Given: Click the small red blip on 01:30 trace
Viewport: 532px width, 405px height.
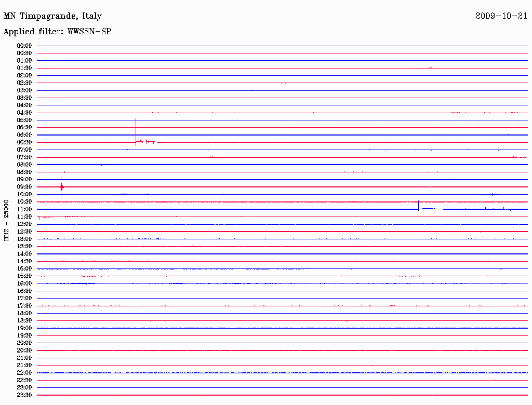Looking at the screenshot, I should 430,68.
